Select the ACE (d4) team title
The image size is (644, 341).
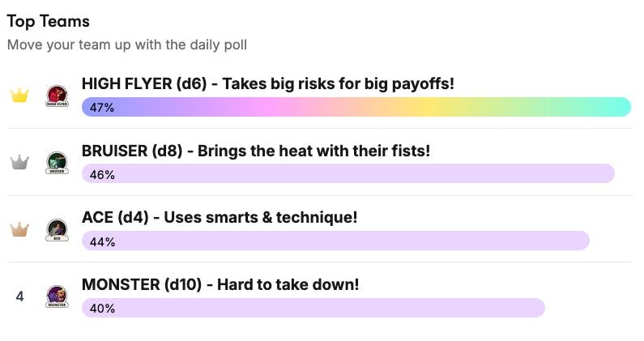[220, 218]
